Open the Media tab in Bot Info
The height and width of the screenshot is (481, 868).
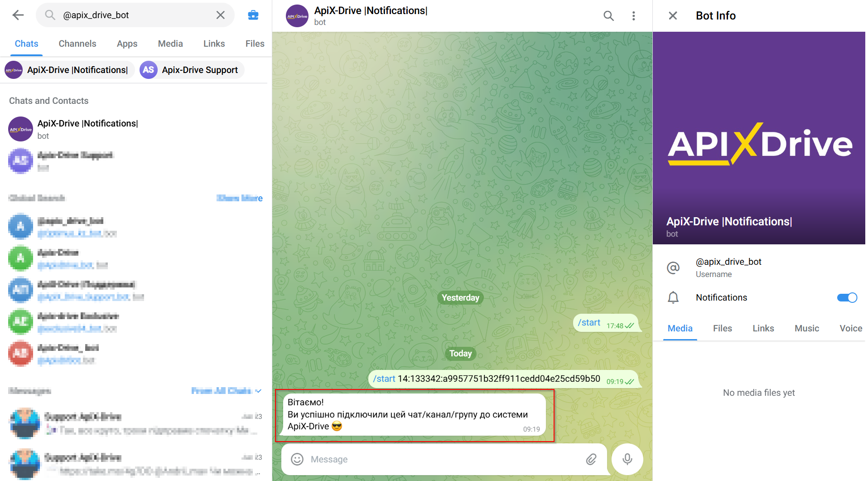[680, 328]
